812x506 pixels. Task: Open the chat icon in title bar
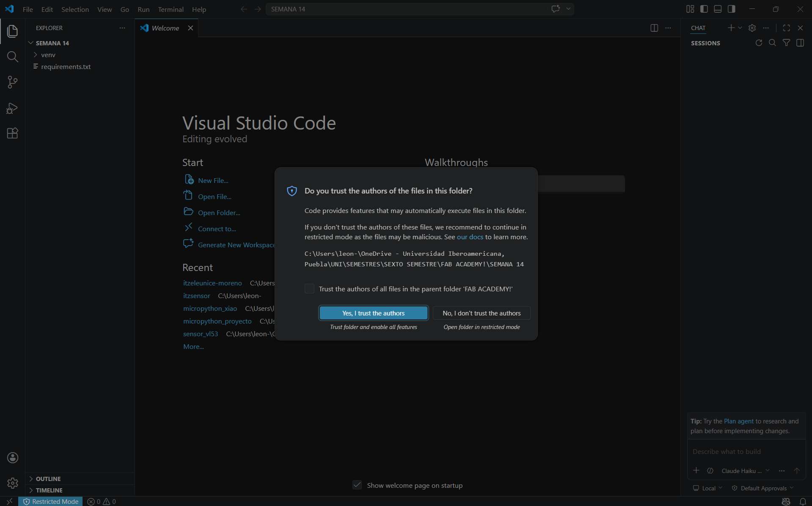coord(556,9)
